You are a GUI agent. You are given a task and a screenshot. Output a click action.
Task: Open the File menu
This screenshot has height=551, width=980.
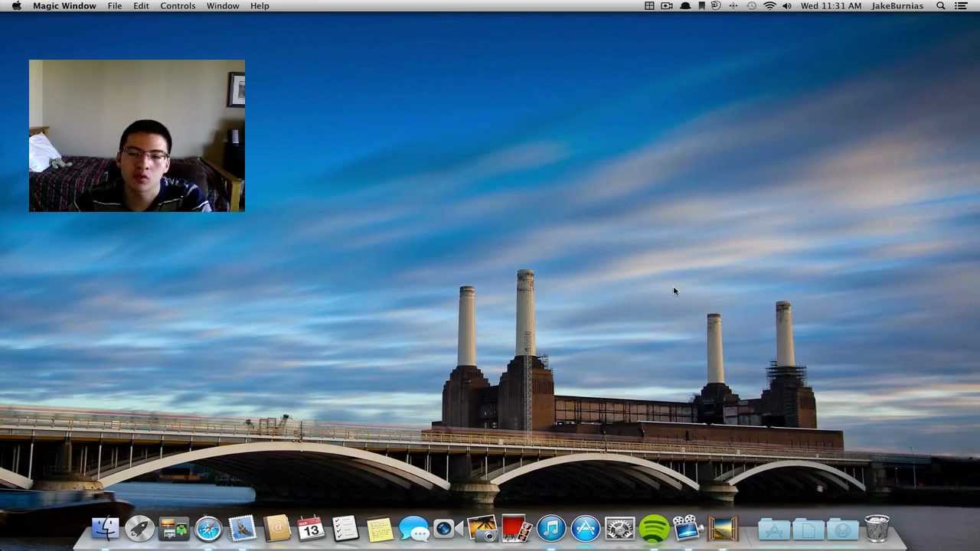pos(115,6)
